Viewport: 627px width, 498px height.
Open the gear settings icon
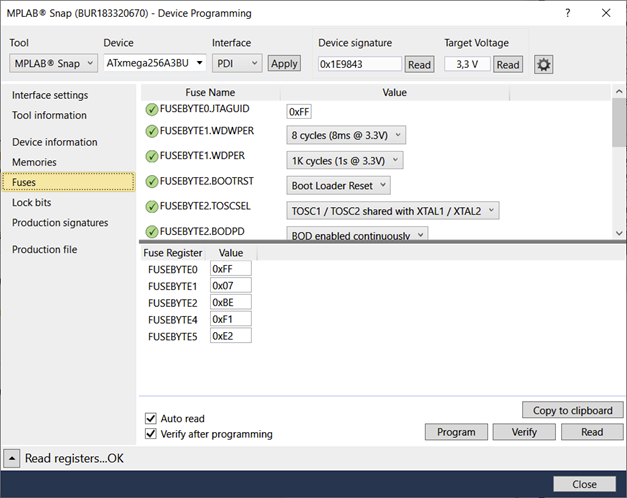[543, 64]
